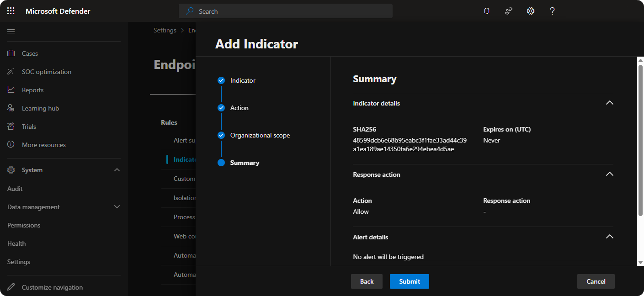Collapse the Response action section
This screenshot has width=644, height=296.
pos(609,174)
